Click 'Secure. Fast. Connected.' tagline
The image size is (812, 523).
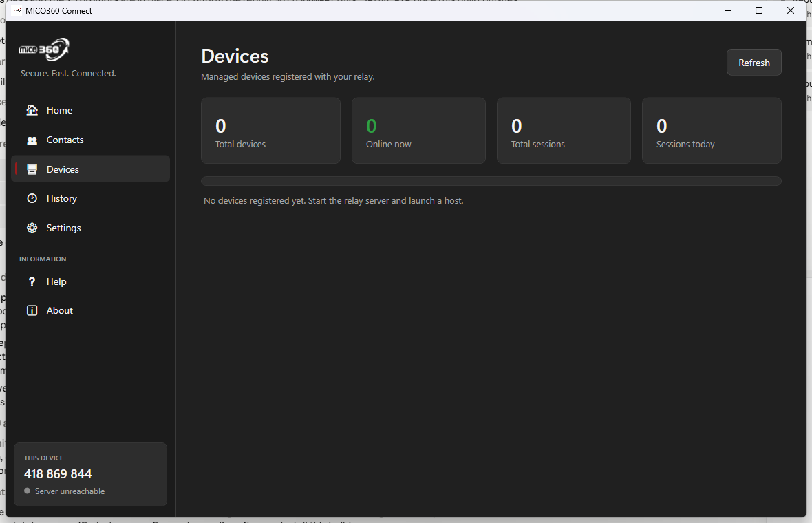point(68,74)
